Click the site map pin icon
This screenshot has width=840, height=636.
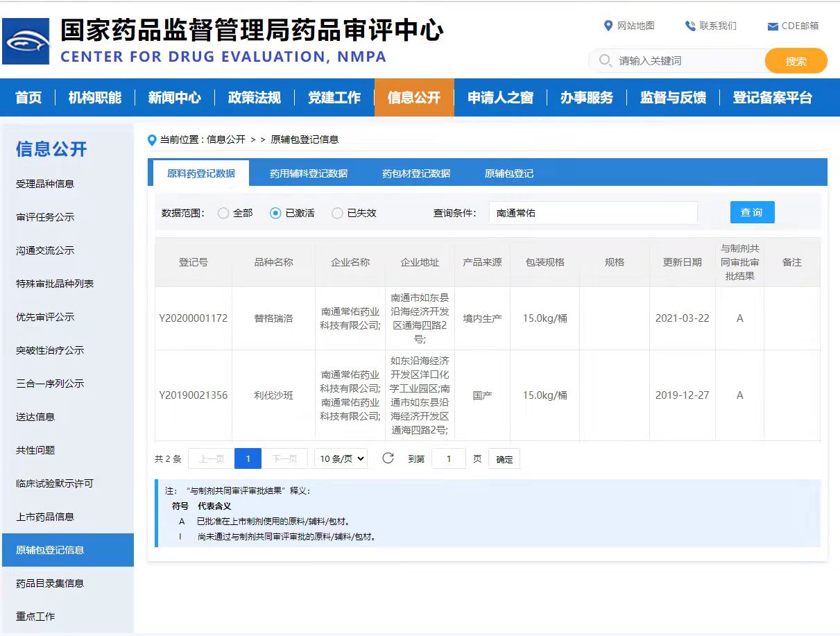point(608,26)
